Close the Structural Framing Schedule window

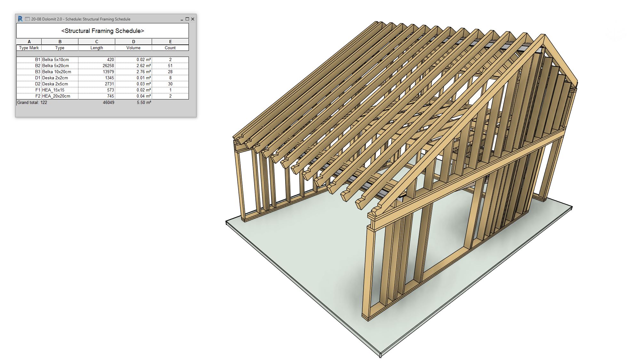click(193, 19)
